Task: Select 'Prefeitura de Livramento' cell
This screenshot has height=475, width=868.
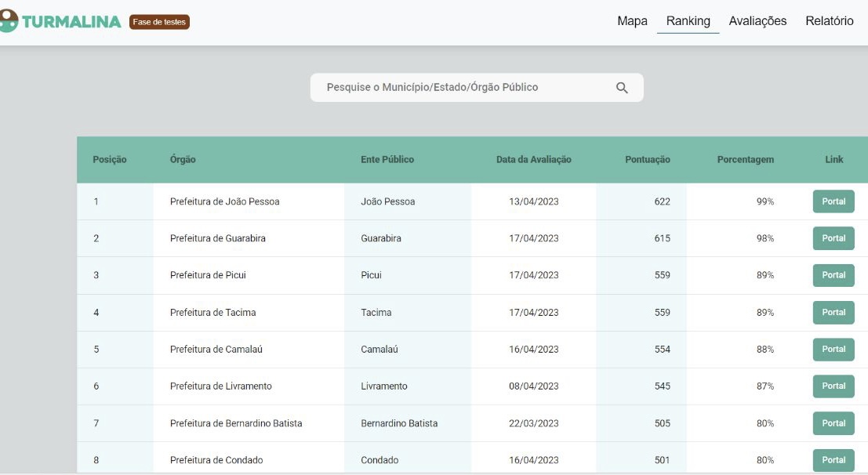Action: [221, 386]
